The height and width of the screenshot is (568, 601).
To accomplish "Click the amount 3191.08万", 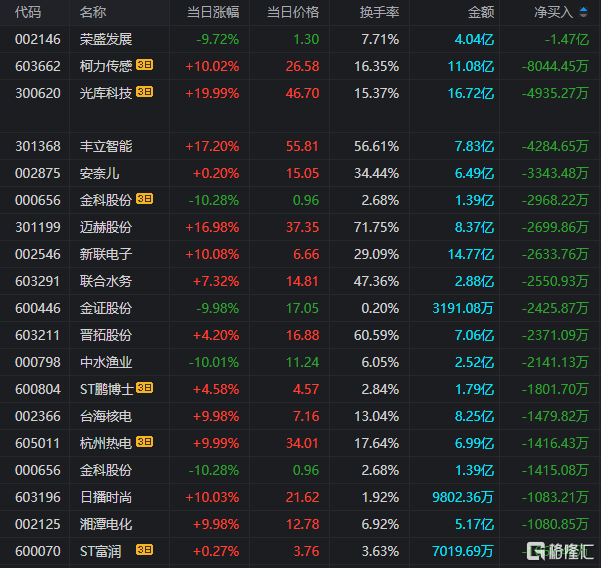I will click(463, 308).
